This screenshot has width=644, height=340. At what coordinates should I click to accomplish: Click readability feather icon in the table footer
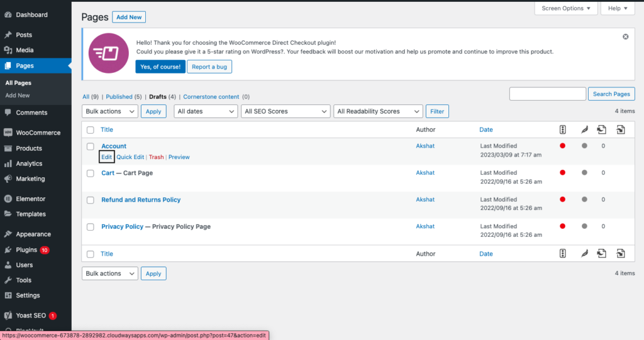tap(584, 254)
